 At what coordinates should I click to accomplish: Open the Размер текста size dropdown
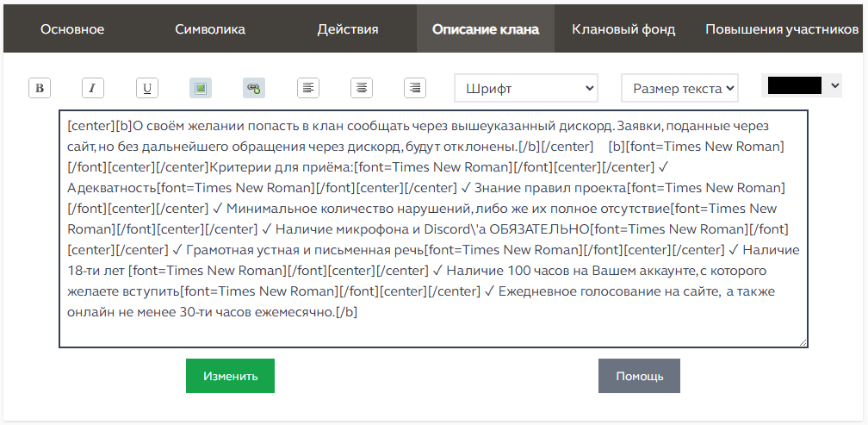pyautogui.click(x=679, y=88)
